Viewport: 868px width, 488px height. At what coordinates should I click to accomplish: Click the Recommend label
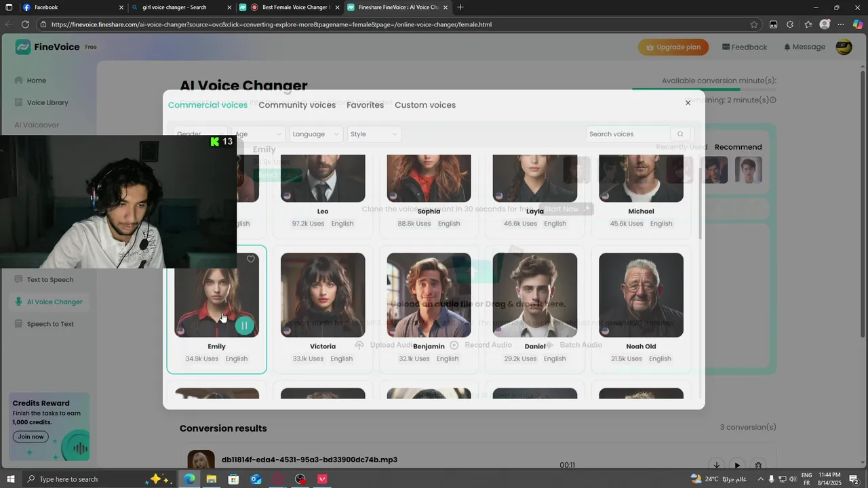(738, 147)
